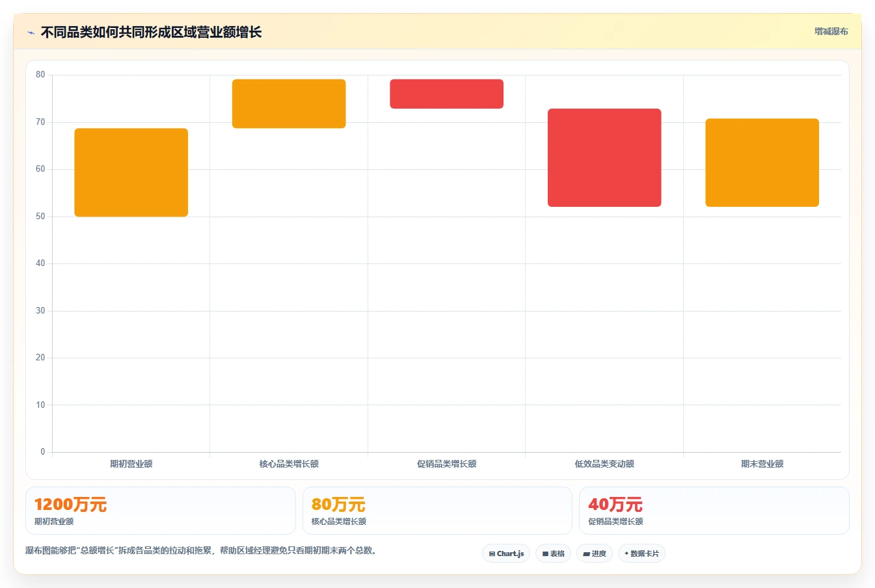Click the 80万元 核心品类增长额 data card
875x588 pixels.
(437, 511)
